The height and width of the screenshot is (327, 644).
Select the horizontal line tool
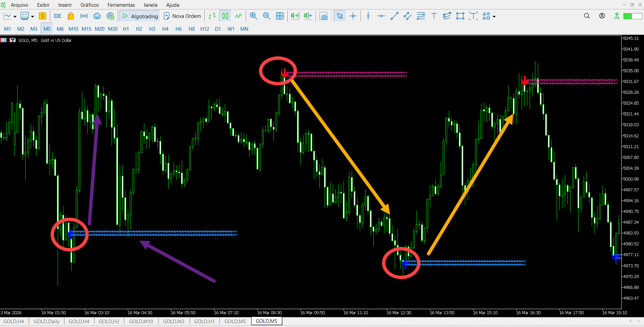[x=381, y=16]
